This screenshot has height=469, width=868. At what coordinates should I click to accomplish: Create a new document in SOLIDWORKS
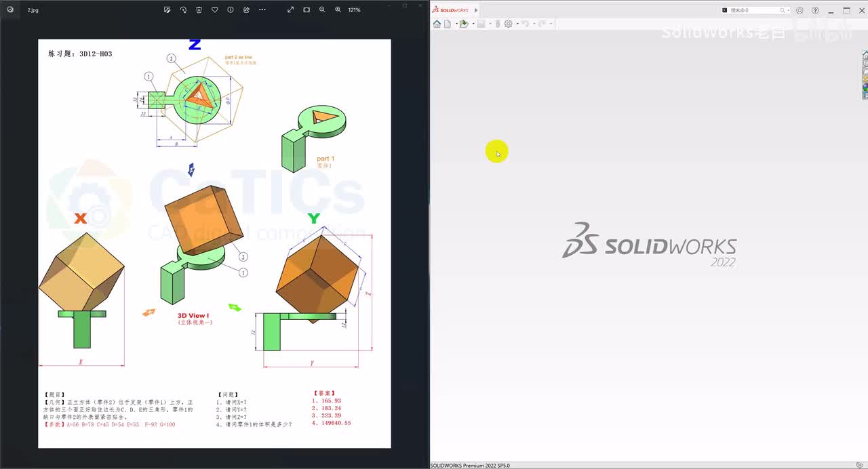point(448,24)
